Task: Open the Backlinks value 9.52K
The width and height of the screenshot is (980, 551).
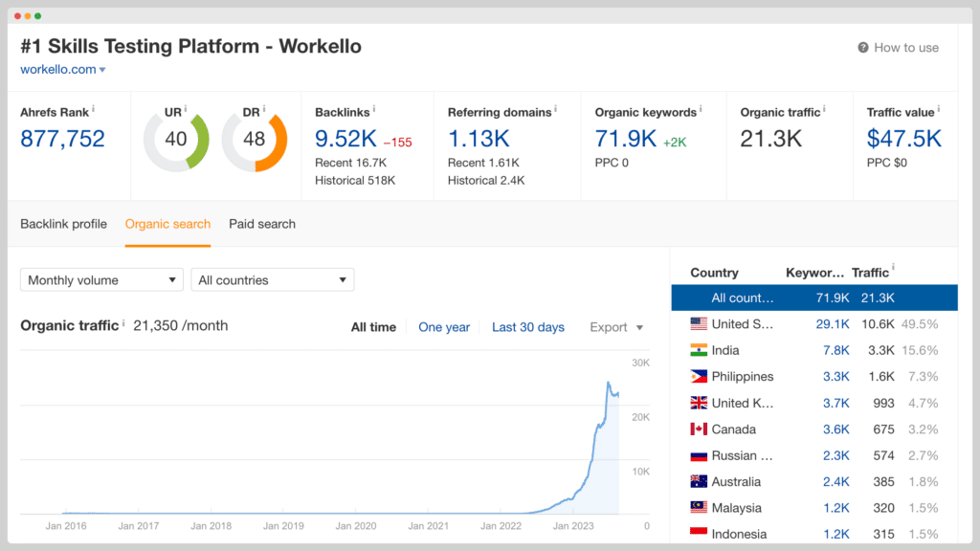Action: (x=345, y=139)
